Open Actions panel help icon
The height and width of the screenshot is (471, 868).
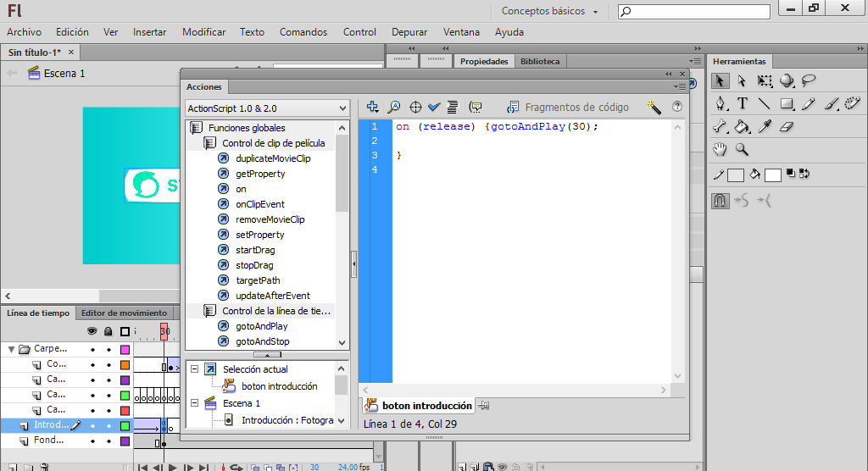tap(677, 107)
